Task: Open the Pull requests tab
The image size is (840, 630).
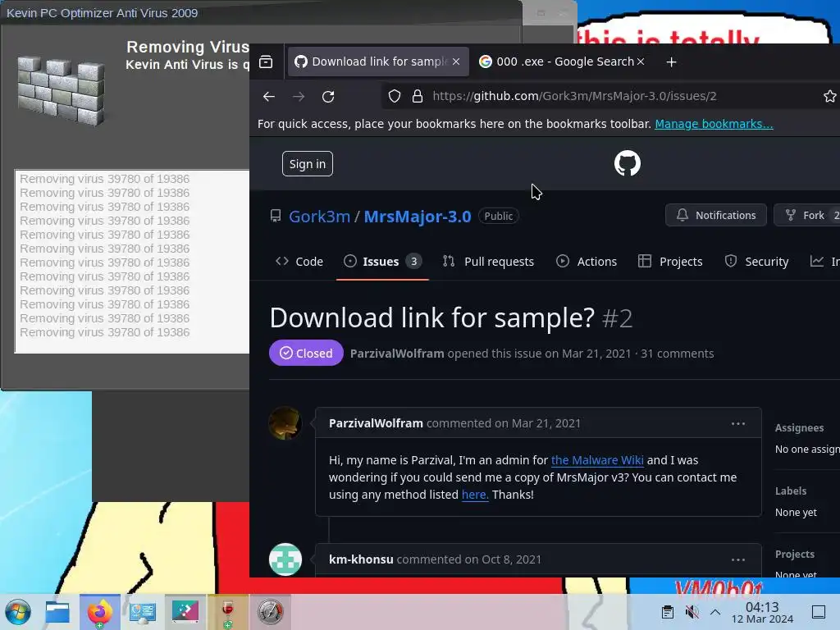Action: (x=489, y=262)
